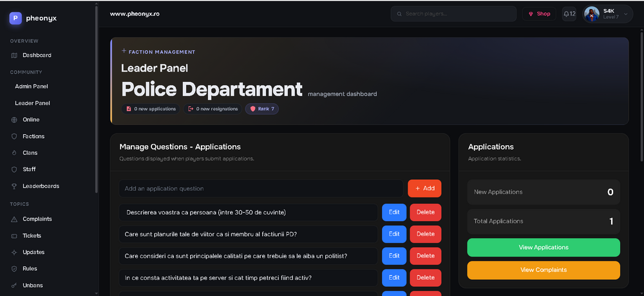This screenshot has height=296, width=644.
Task: Focus the Search players field
Action: point(453,14)
